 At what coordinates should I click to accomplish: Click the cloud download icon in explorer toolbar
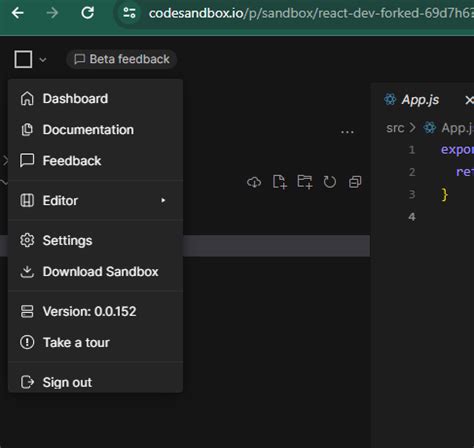tap(254, 182)
